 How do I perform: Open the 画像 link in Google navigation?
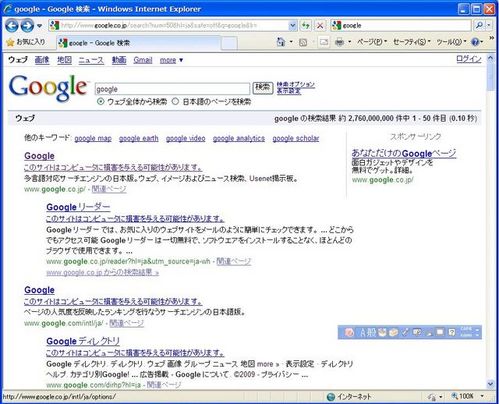pyautogui.click(x=42, y=60)
